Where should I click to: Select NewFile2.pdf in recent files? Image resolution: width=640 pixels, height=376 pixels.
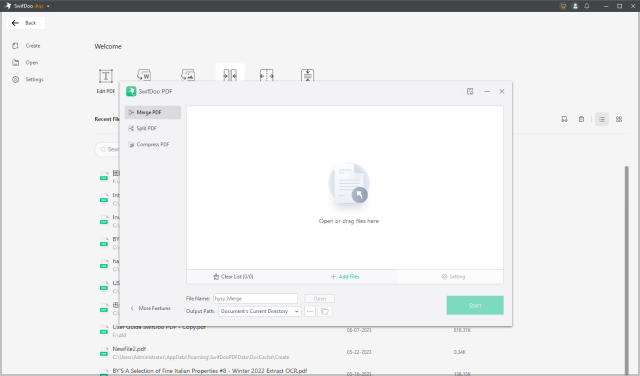click(129, 349)
